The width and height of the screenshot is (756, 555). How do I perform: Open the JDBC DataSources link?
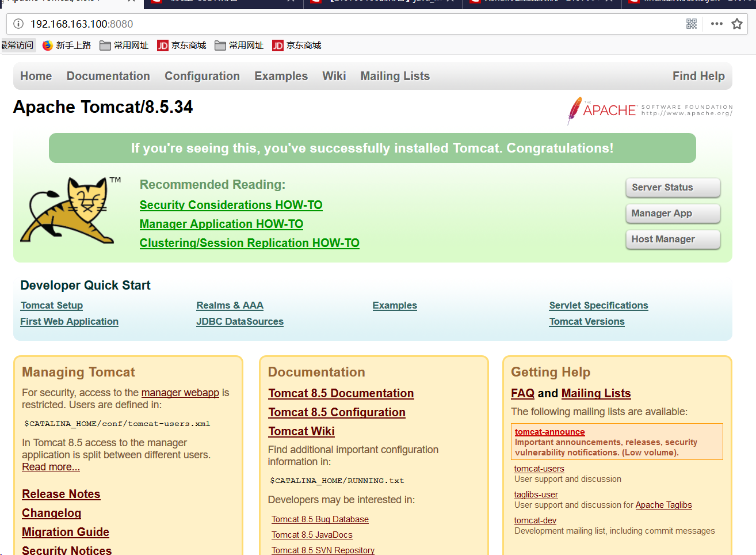point(240,321)
